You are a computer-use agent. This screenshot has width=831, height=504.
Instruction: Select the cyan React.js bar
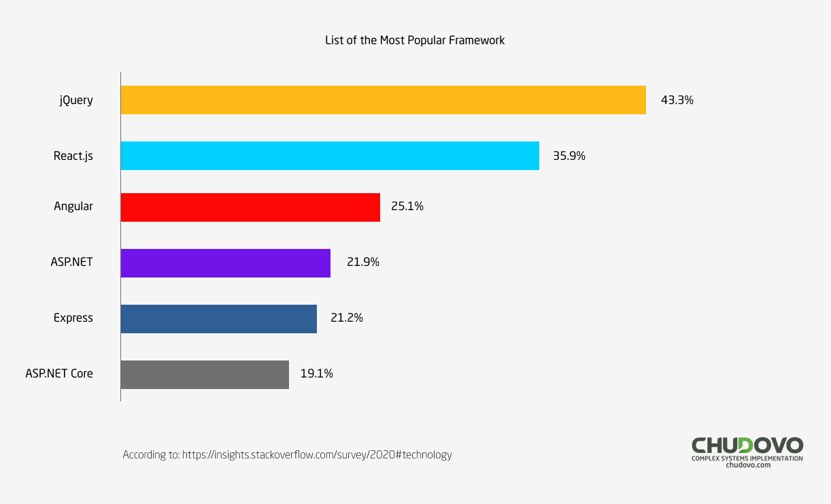[x=330, y=156]
